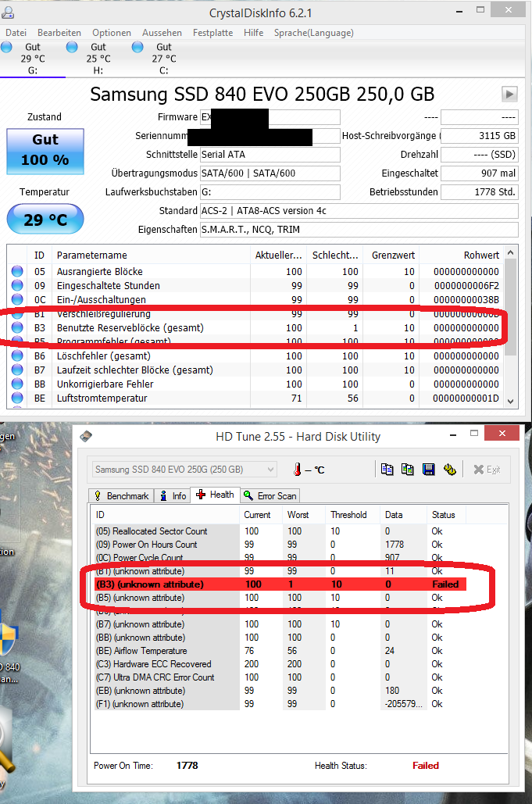Select the (BE) Airflow Temperature row
Image resolution: width=532 pixels, height=804 pixels.
[280, 651]
